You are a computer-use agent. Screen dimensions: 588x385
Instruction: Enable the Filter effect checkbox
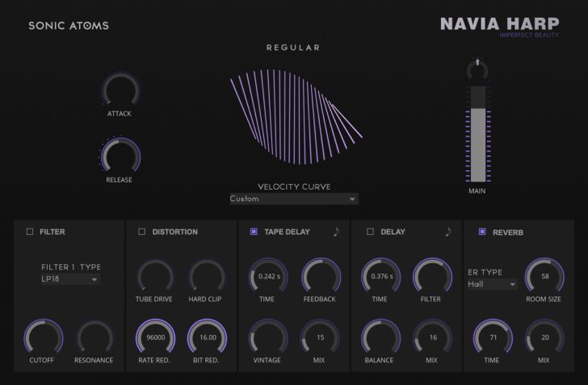pos(30,232)
